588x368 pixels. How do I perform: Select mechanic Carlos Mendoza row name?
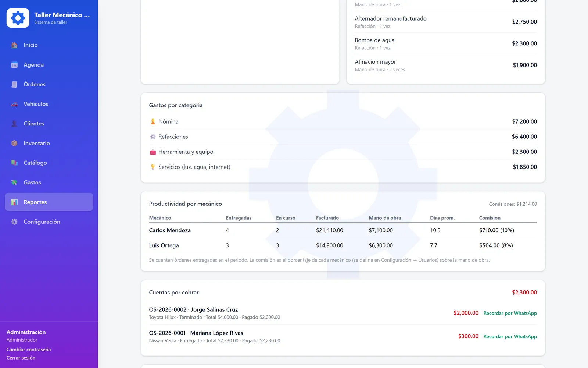tap(170, 230)
